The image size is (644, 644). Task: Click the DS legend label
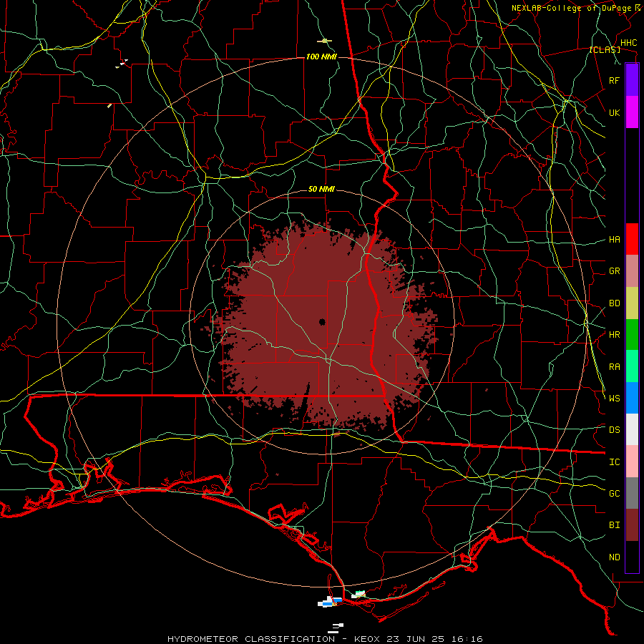click(614, 429)
